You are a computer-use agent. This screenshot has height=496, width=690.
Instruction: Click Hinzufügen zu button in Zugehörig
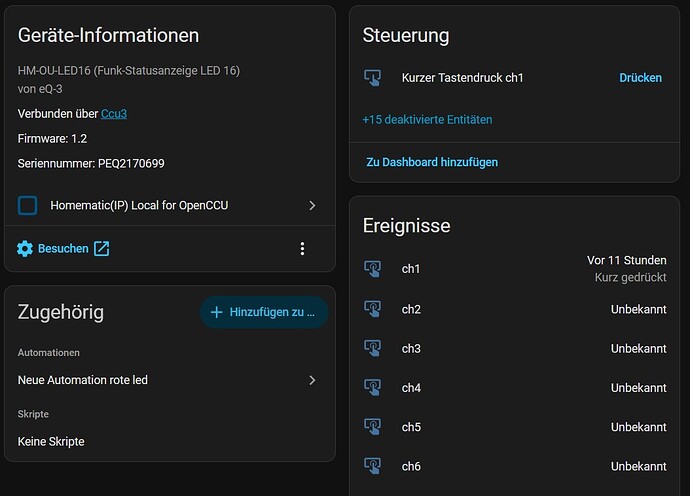(264, 312)
